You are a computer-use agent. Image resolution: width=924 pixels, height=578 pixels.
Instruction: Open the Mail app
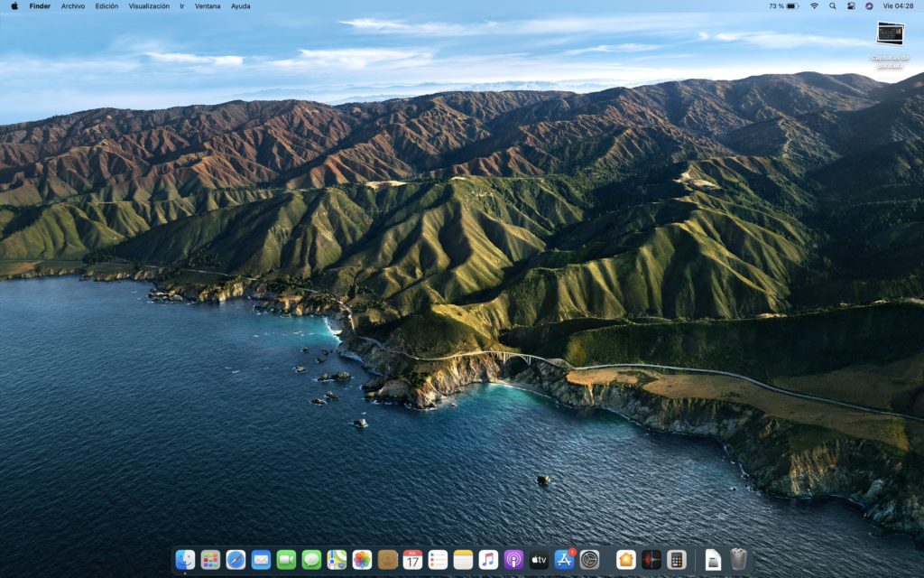(261, 560)
